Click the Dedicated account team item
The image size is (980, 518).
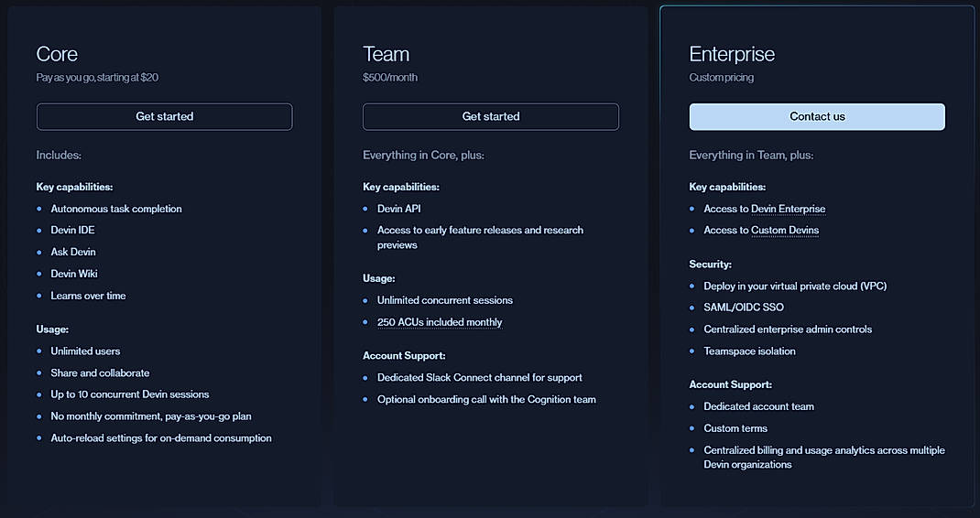(758, 406)
